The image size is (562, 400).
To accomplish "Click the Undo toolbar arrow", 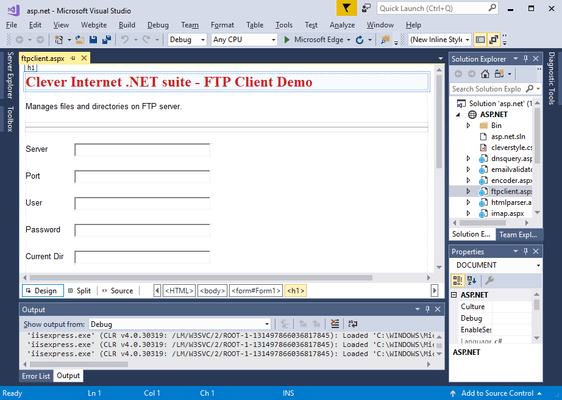I will (125, 40).
